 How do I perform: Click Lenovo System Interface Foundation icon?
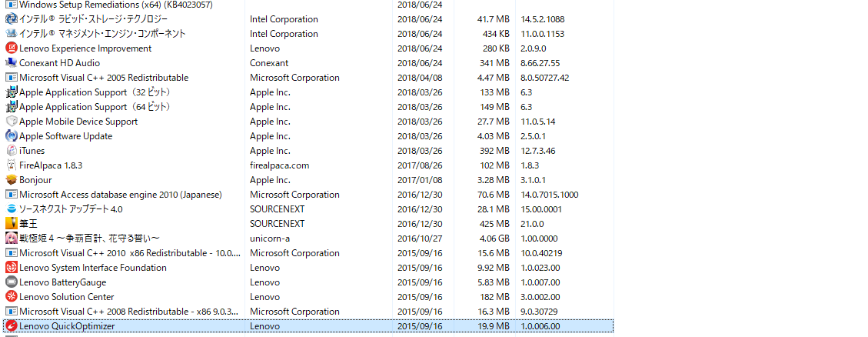[11, 267]
